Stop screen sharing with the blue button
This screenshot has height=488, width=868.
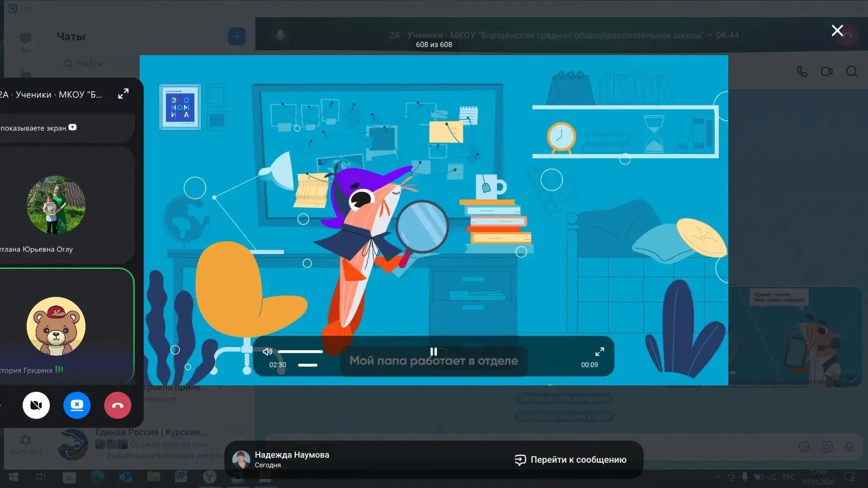[x=77, y=405]
